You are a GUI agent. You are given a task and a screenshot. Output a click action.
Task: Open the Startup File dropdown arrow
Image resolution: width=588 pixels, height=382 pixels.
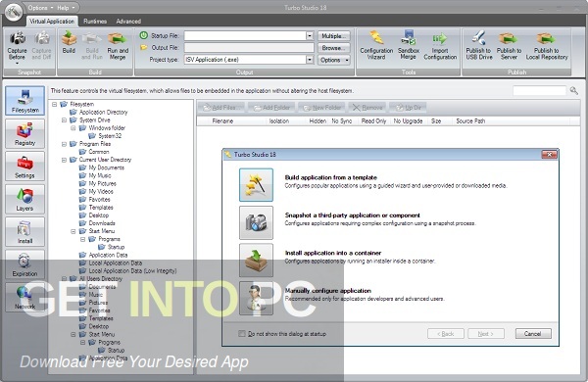point(310,35)
